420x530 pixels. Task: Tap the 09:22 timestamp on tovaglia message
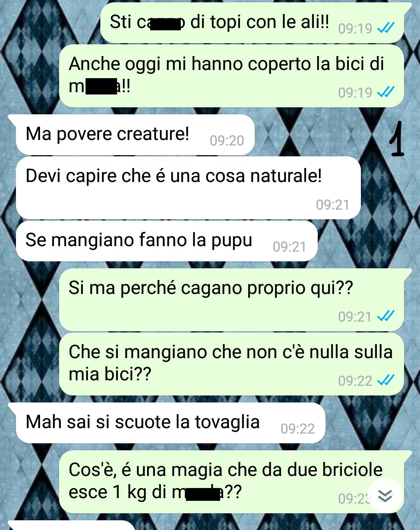pos(297,429)
